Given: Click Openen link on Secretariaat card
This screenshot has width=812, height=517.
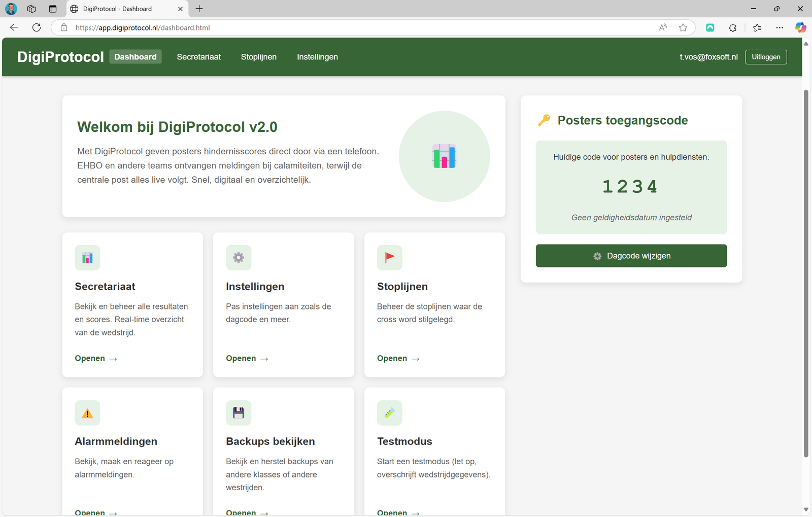Looking at the screenshot, I should pos(96,358).
